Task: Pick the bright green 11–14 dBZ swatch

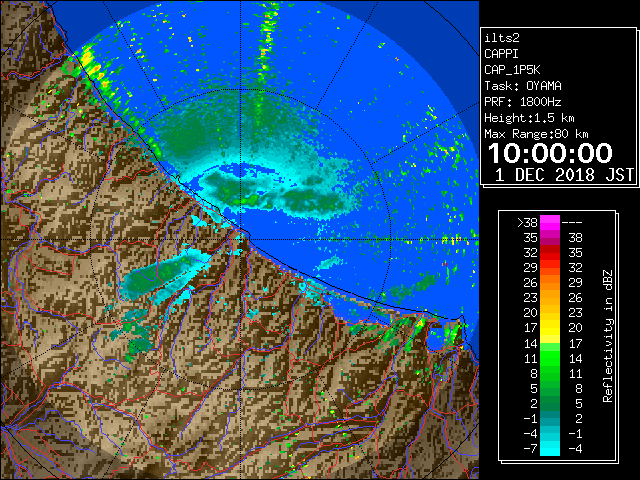Action: click(550, 358)
